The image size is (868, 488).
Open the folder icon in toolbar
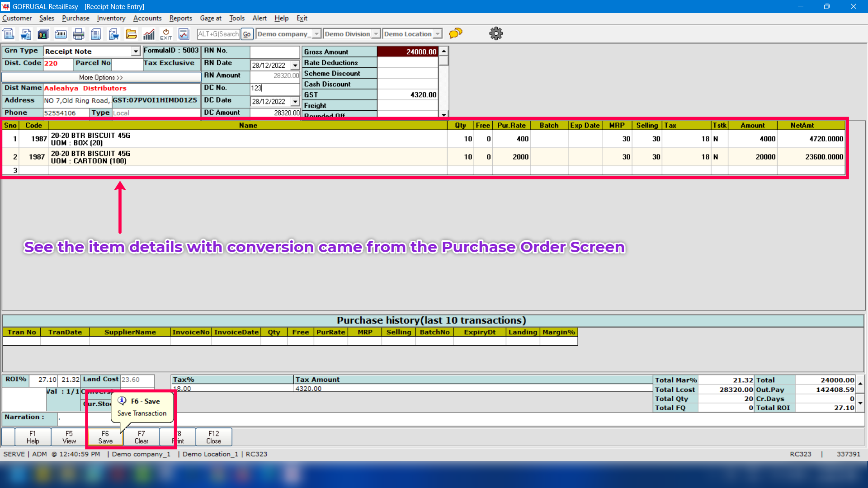(131, 34)
